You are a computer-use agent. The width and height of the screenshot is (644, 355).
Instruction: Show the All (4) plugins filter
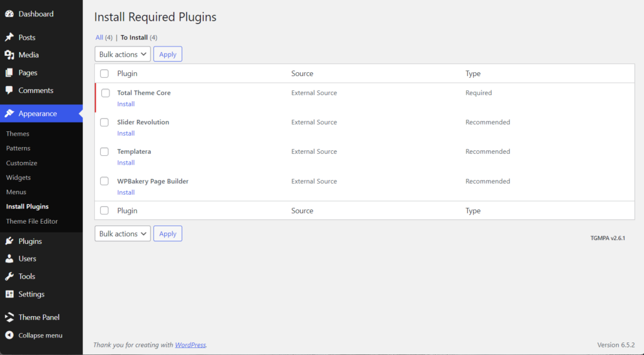104,37
